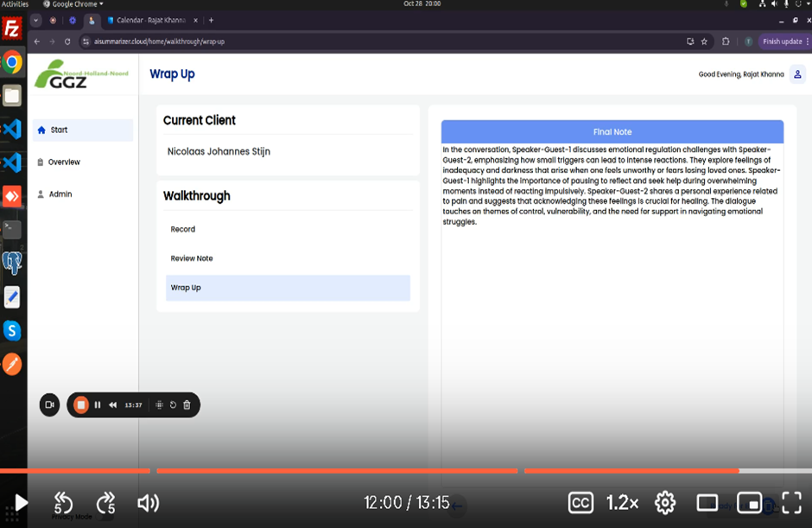This screenshot has height=528, width=812.
Task: Enter fullscreen mode
Action: (791, 503)
